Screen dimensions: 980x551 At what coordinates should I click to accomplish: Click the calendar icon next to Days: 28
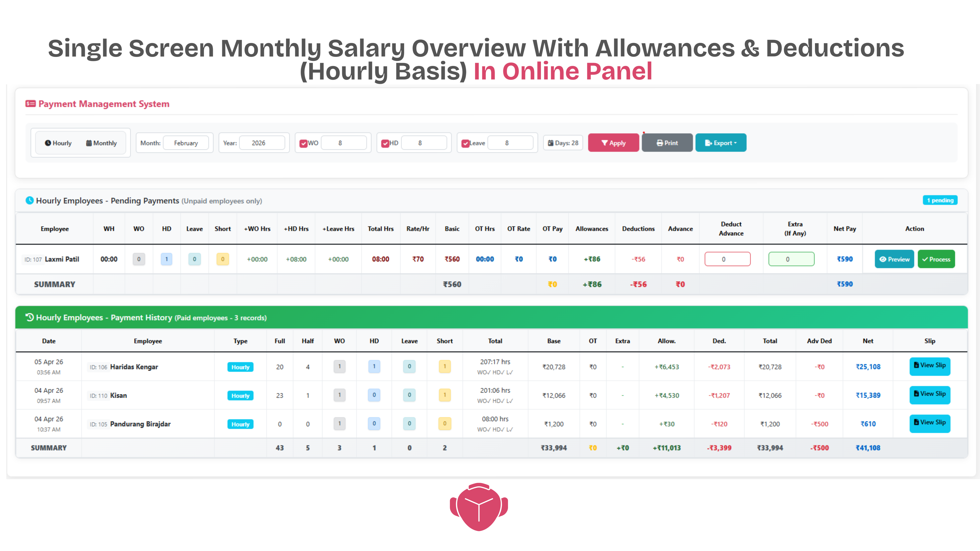(x=551, y=143)
